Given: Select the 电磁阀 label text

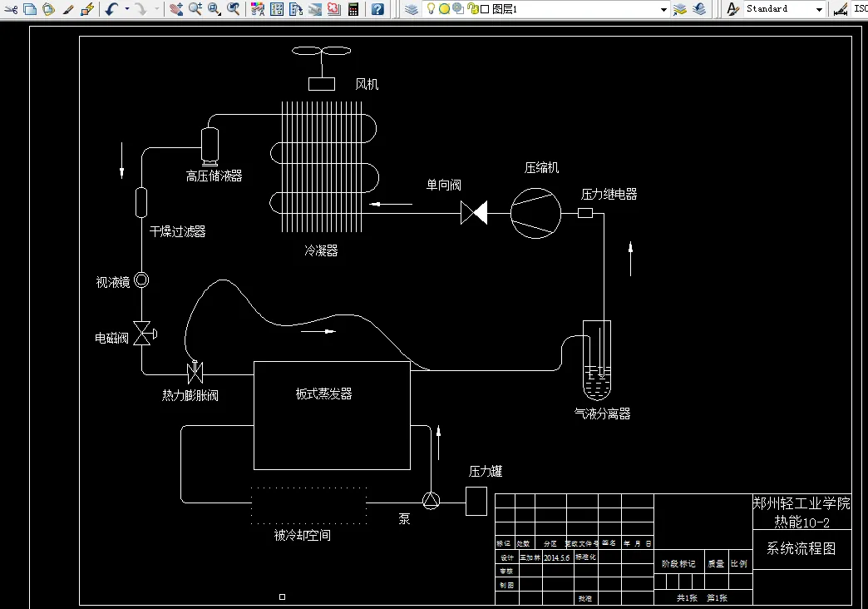Looking at the screenshot, I should [111, 338].
